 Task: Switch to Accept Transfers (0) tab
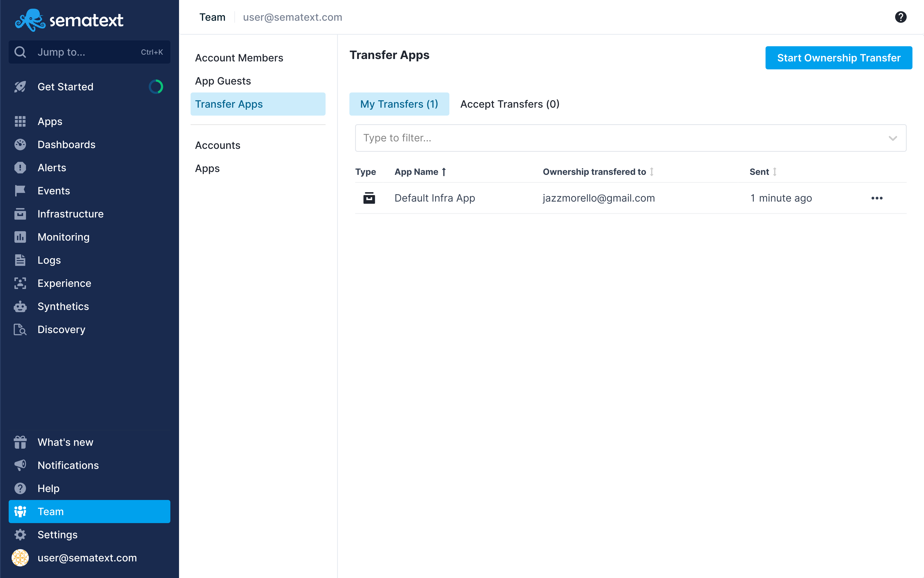click(510, 104)
